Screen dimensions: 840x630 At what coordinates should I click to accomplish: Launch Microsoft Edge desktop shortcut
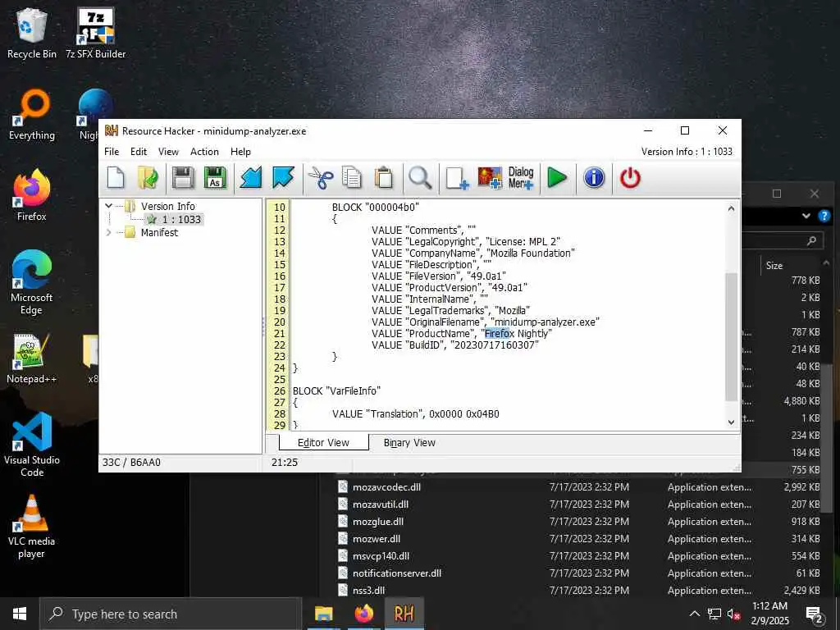[32, 282]
